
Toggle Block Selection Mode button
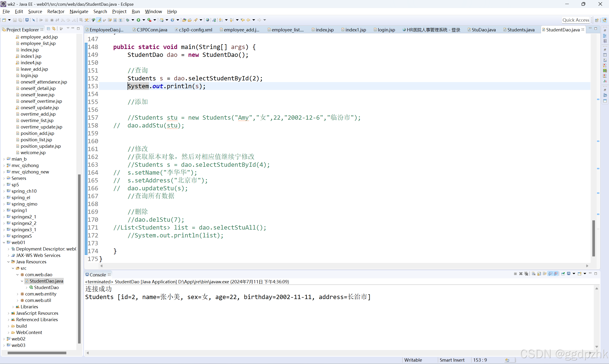(115, 20)
